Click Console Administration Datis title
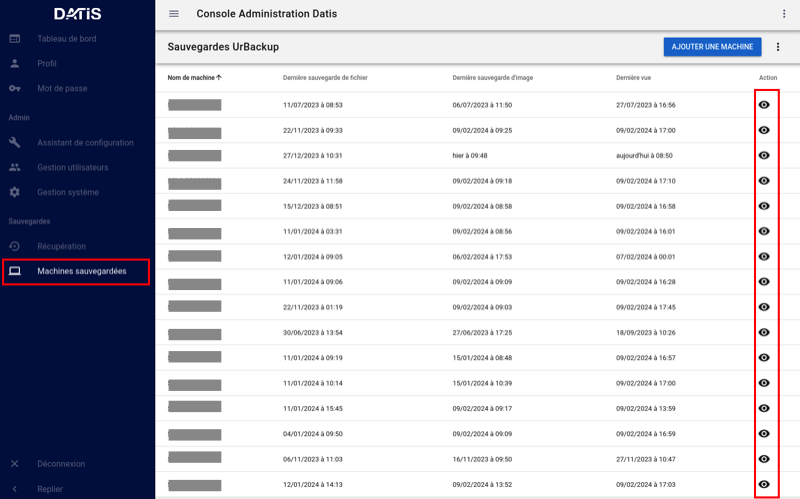 tap(266, 14)
